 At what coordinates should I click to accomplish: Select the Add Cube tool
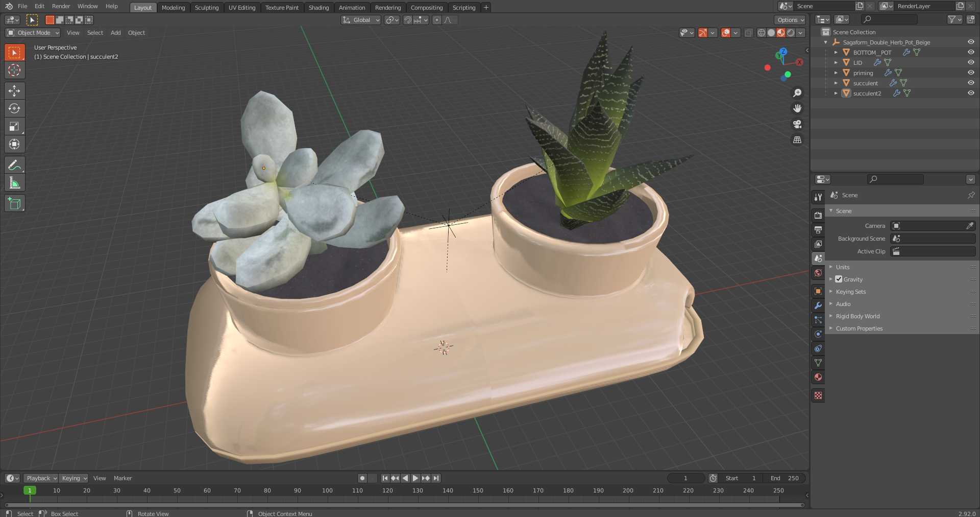tap(14, 203)
